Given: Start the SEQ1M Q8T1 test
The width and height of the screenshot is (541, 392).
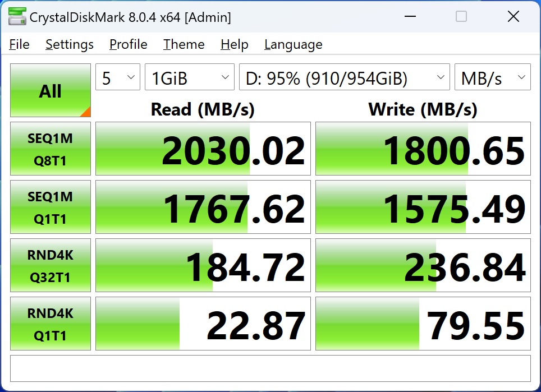Looking at the screenshot, I should tap(51, 149).
